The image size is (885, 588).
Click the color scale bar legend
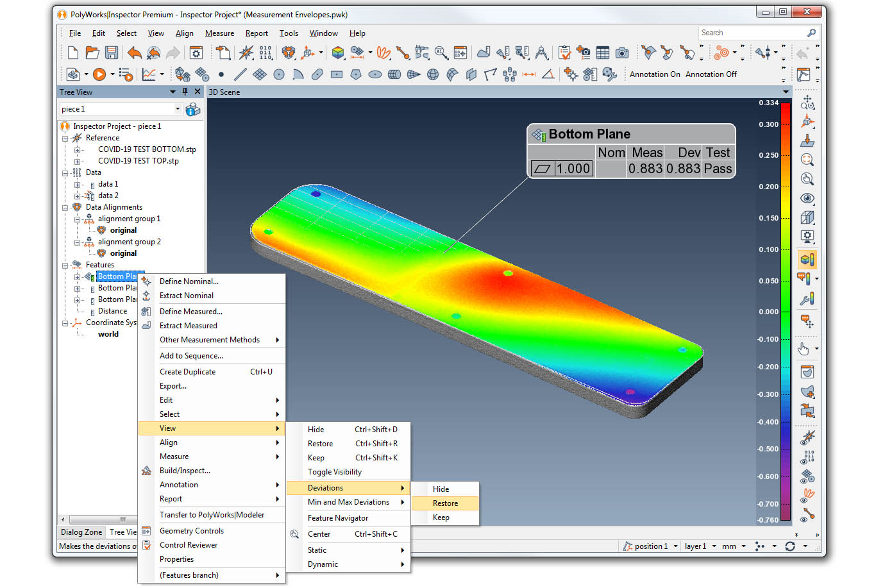tap(786, 312)
